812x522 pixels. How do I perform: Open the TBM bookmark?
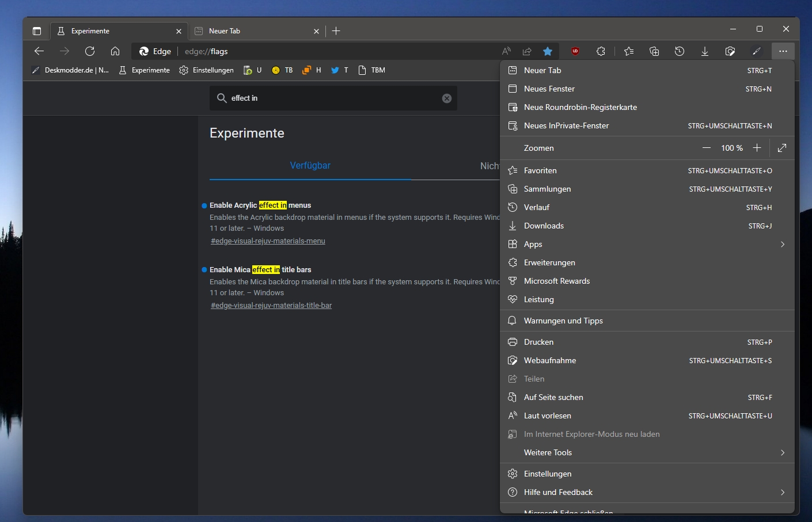point(371,70)
